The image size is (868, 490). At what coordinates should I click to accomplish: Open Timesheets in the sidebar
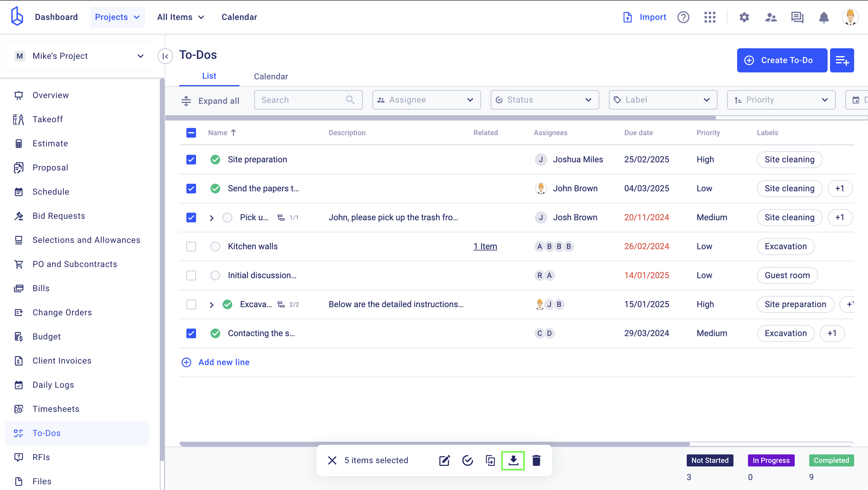click(x=77, y=409)
